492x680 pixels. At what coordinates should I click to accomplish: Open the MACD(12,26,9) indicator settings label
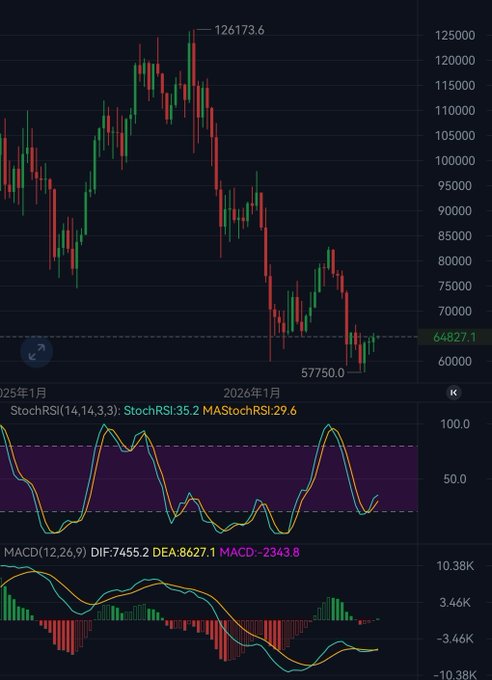pyautogui.click(x=45, y=552)
